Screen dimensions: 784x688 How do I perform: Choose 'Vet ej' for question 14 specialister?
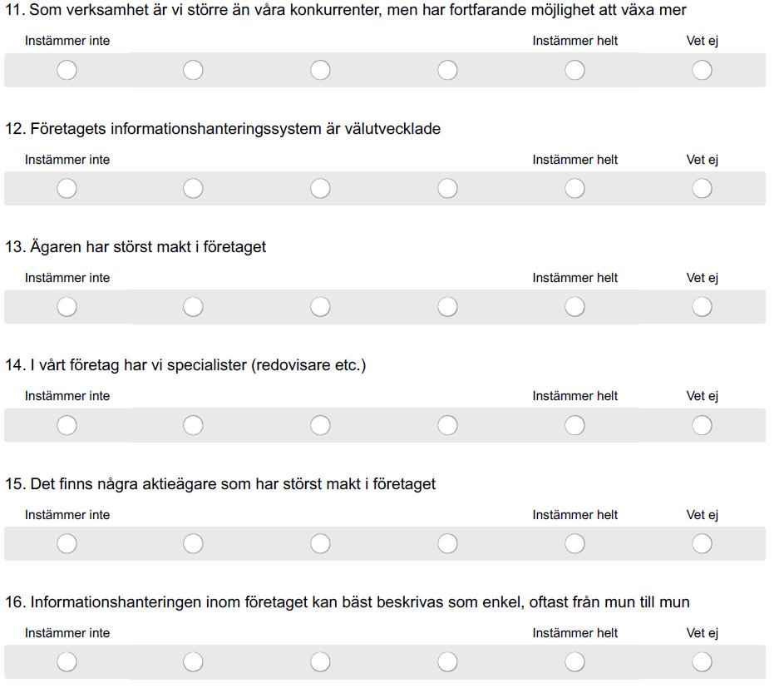point(702,425)
